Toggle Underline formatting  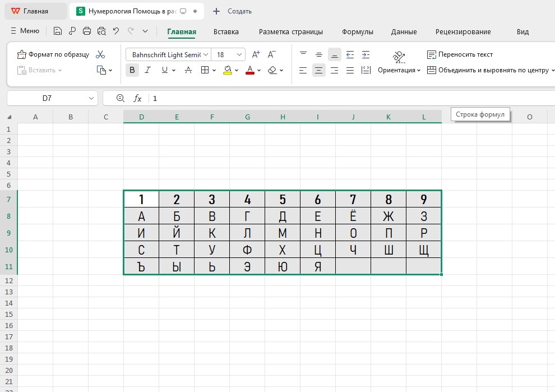click(x=165, y=70)
